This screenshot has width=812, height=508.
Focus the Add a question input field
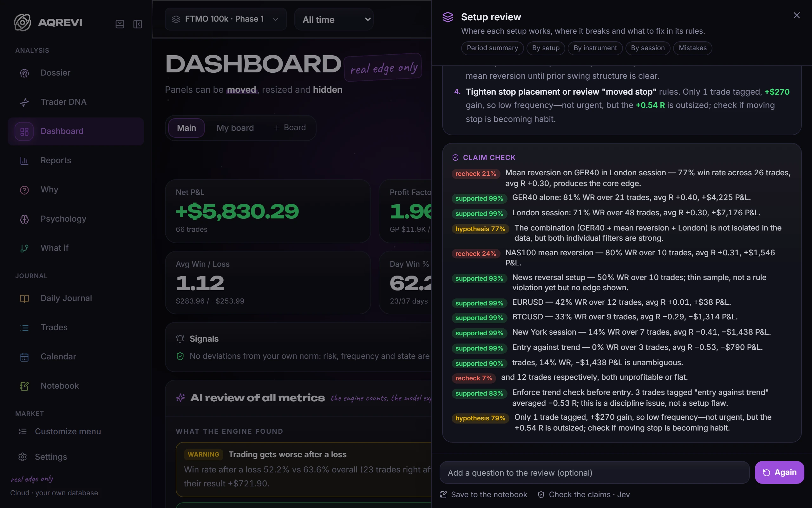coord(595,472)
